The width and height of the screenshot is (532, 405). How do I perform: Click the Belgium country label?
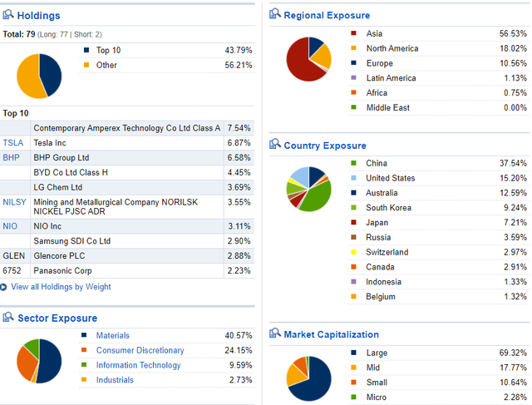(x=381, y=297)
